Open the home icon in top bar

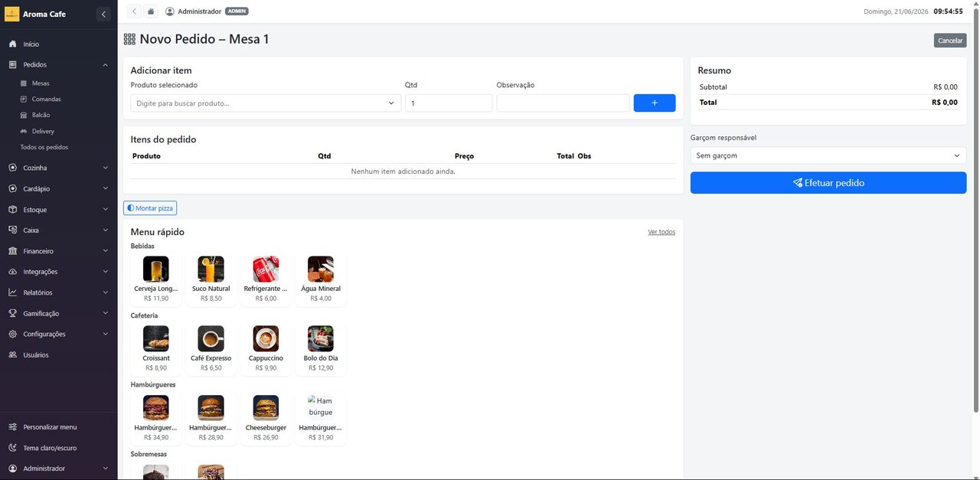point(151,11)
